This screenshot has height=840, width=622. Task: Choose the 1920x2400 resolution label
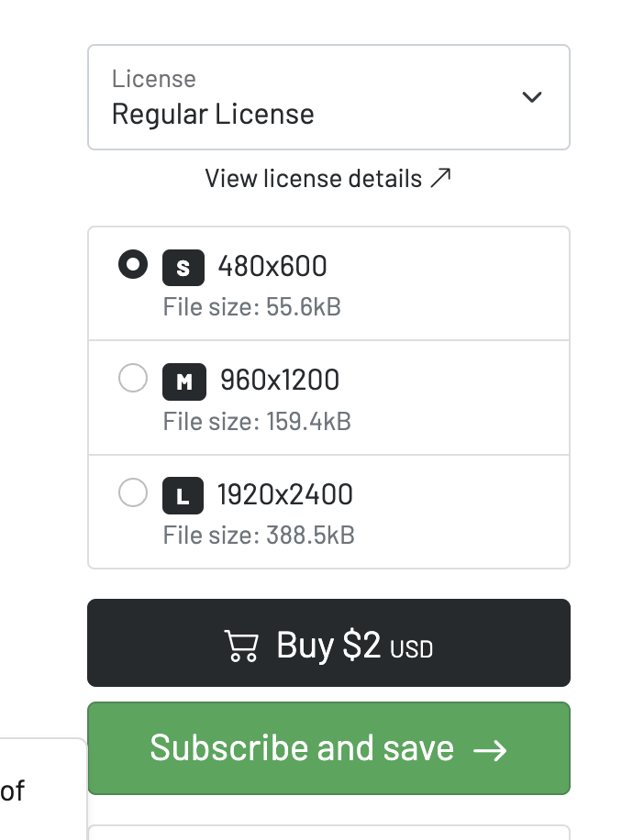[285, 495]
